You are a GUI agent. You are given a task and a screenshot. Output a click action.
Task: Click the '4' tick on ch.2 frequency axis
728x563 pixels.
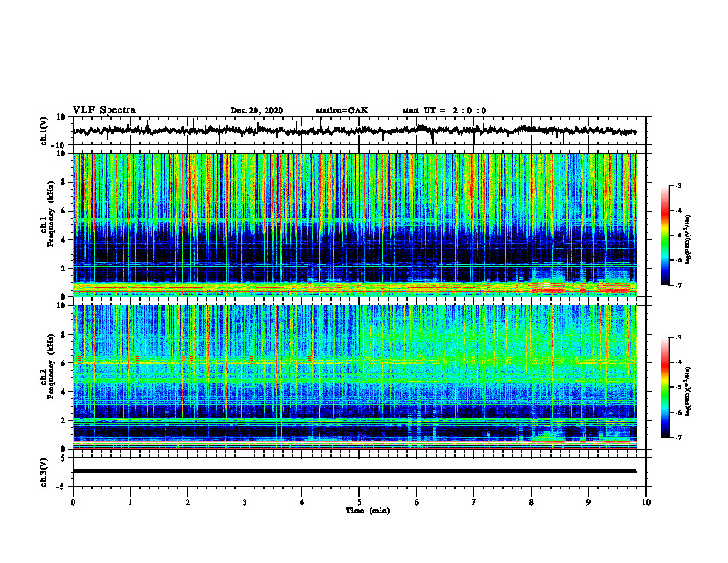click(63, 392)
